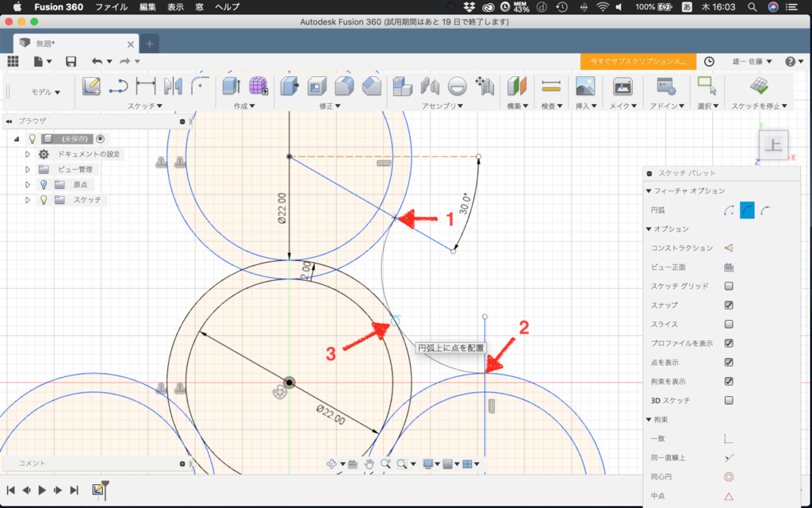Select the Extrude tool icon

231,86
